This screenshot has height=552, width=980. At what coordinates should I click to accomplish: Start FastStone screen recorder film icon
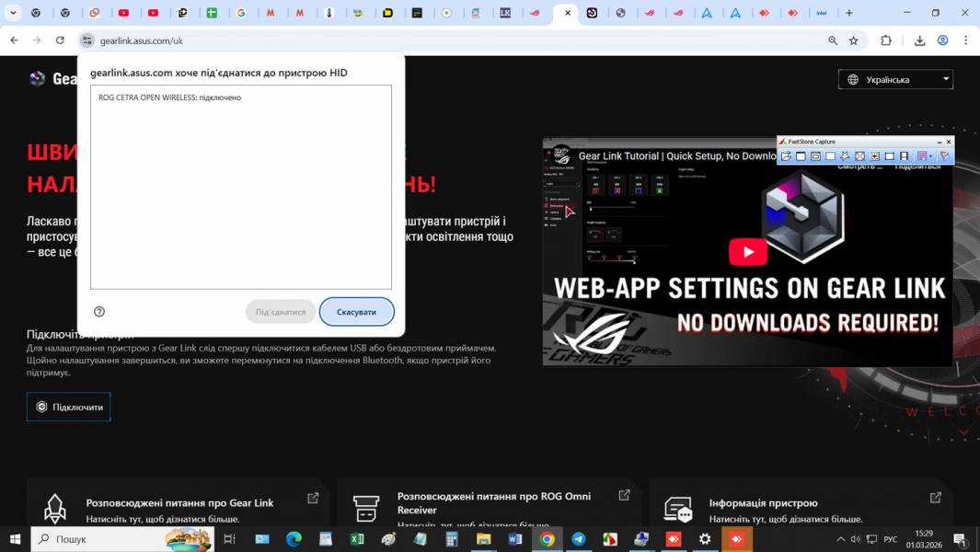click(904, 156)
